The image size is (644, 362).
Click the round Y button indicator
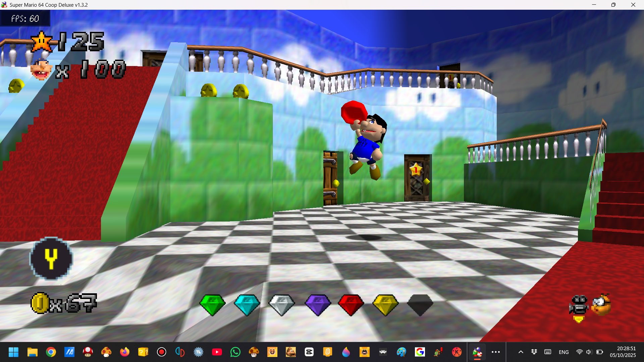click(x=51, y=258)
